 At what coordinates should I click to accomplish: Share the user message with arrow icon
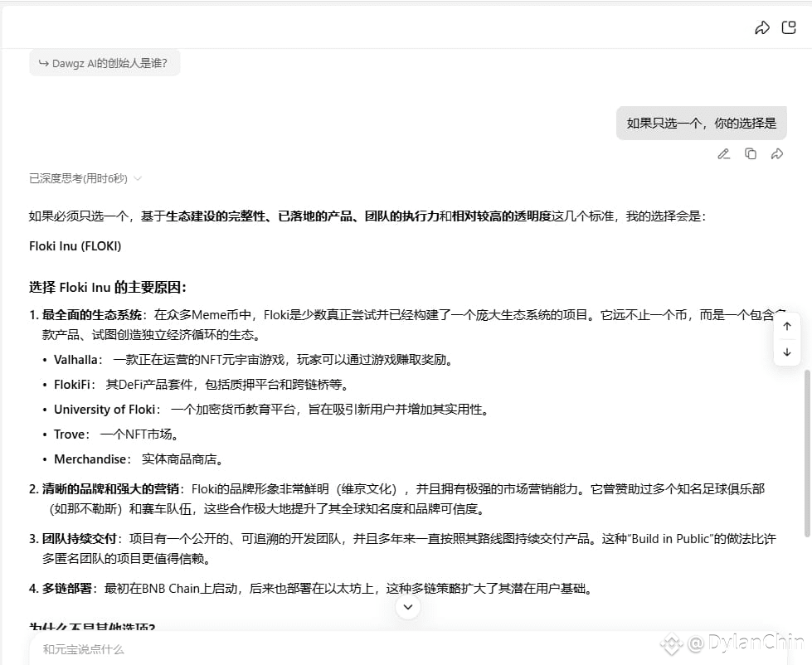[x=777, y=153]
